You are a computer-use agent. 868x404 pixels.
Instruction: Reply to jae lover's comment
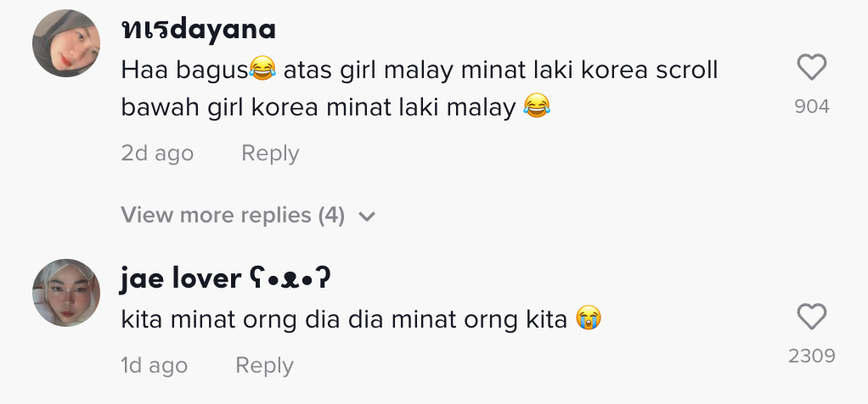[x=264, y=366]
